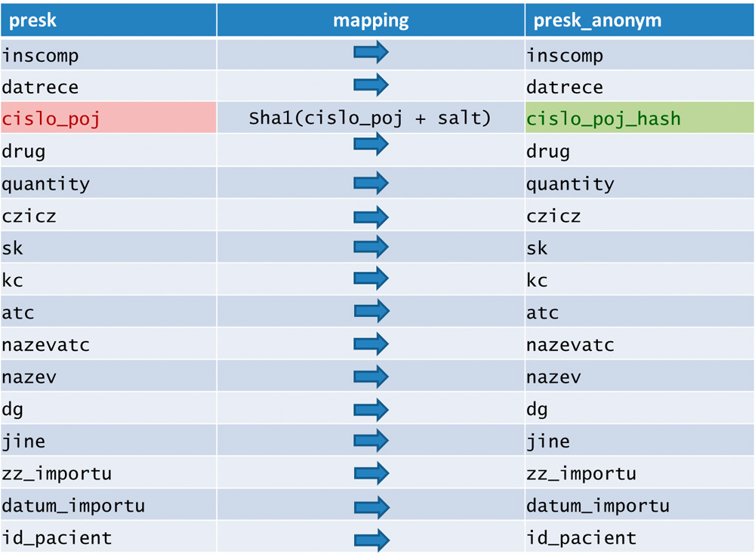Click the mapping arrow in inscomp row
The height and width of the screenshot is (560, 755).
(x=371, y=52)
